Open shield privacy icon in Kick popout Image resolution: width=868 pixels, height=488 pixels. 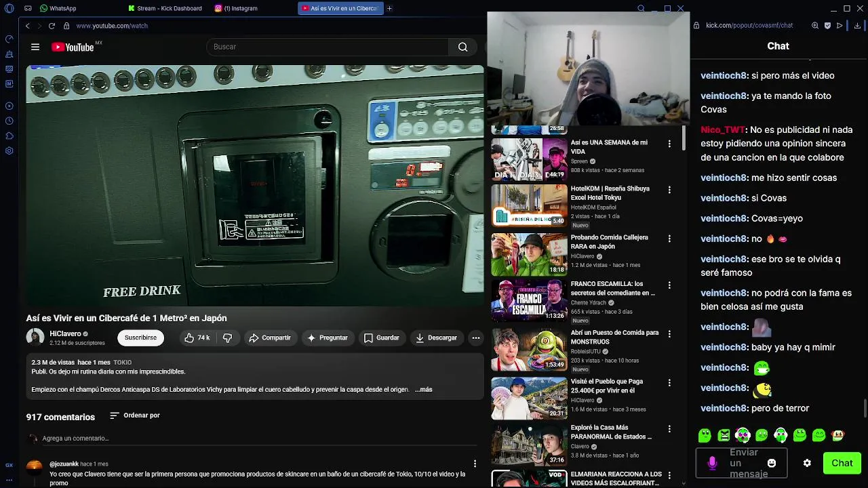click(x=827, y=26)
